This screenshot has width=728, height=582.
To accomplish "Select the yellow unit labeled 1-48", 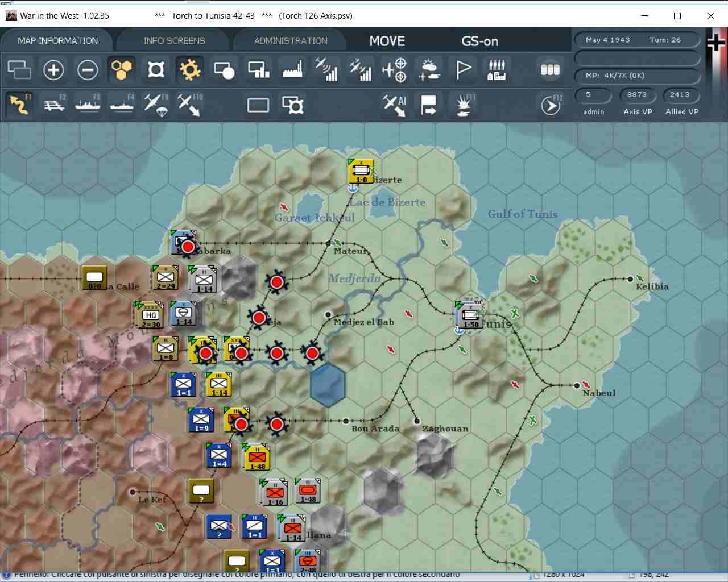I will coord(257,457).
